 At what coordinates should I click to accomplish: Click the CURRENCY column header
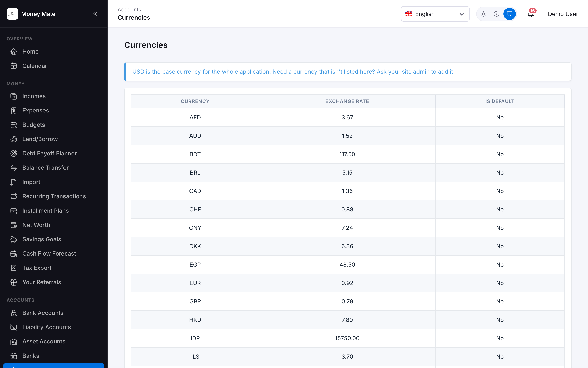pos(195,101)
